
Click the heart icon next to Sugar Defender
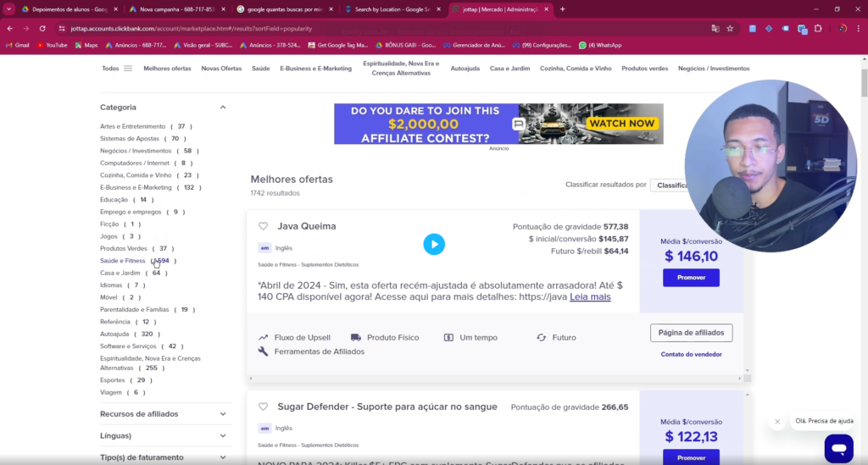coord(263,407)
